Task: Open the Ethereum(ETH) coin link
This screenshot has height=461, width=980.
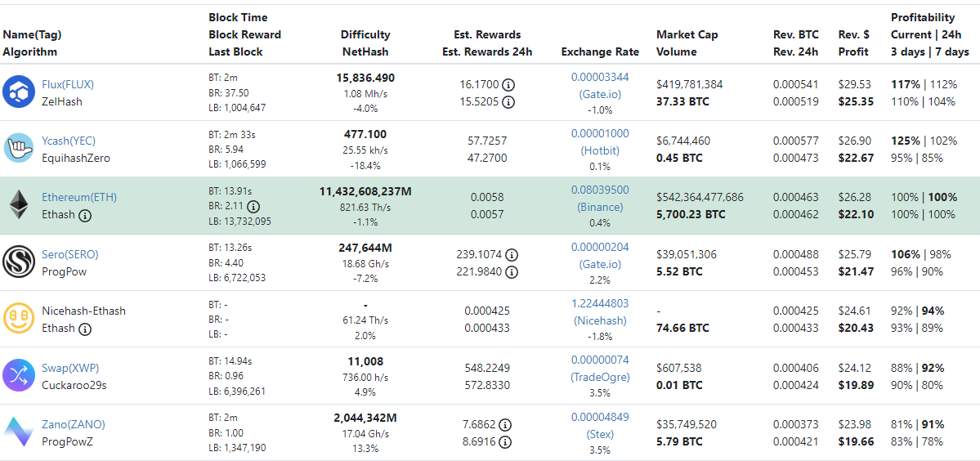Action: [x=79, y=197]
